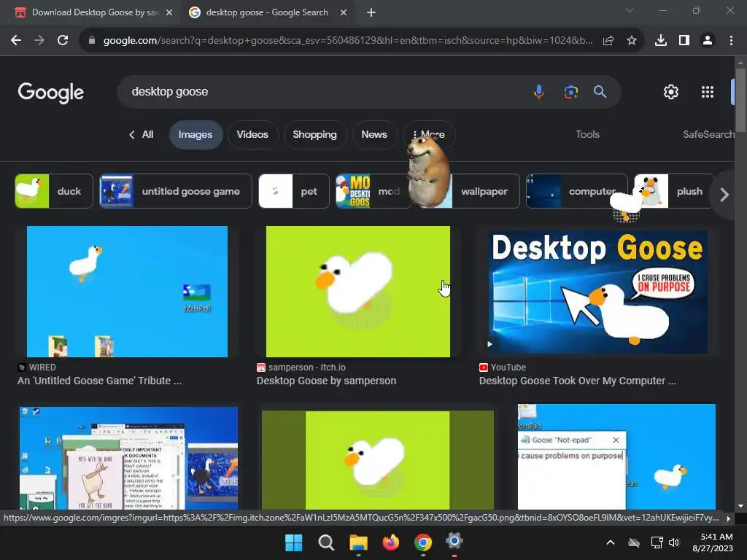Edit the desktop goose search box
747x560 pixels.
(324, 91)
